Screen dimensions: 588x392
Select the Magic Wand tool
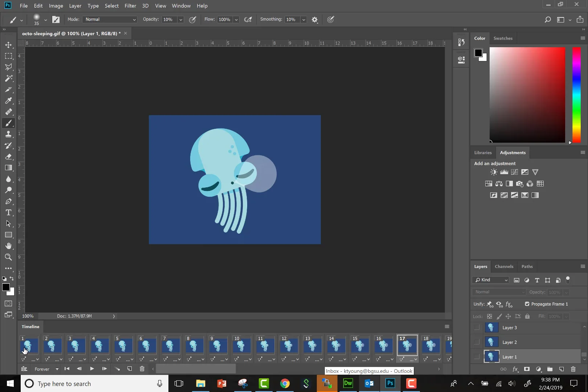tap(8, 78)
